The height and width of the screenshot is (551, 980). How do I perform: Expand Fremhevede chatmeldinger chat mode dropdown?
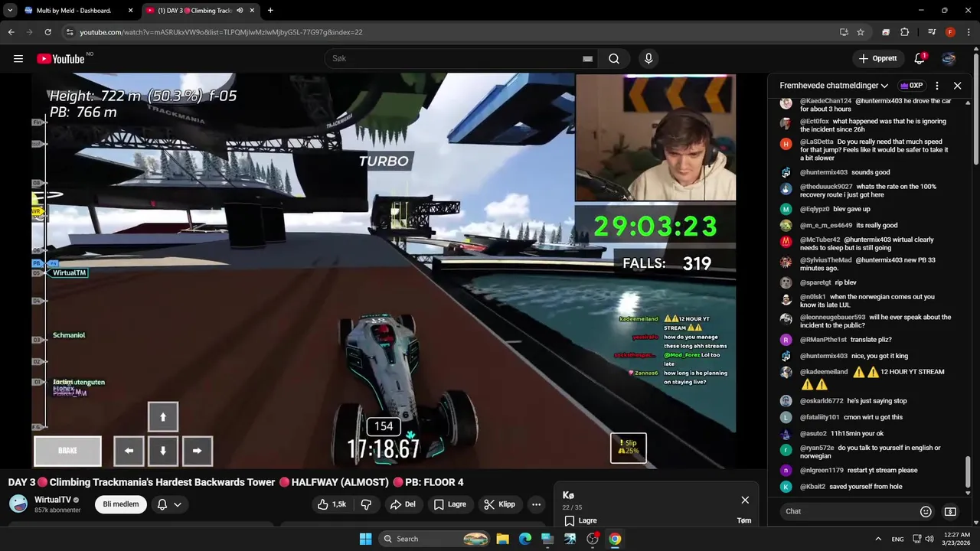click(834, 86)
